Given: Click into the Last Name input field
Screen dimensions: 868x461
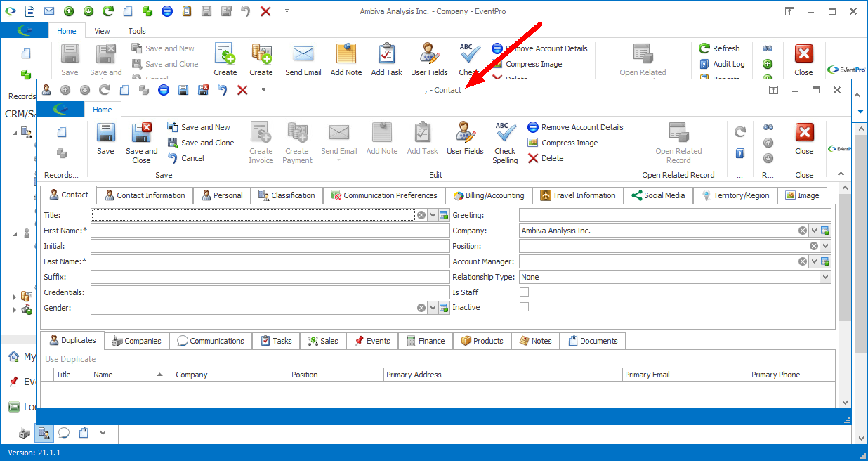Looking at the screenshot, I should tap(270, 261).
